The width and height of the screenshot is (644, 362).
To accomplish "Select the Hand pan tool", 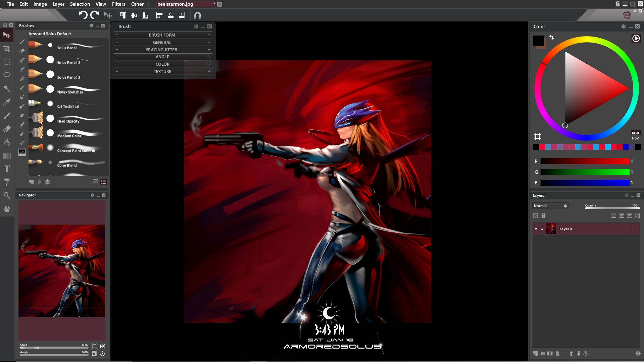I will coord(7,209).
